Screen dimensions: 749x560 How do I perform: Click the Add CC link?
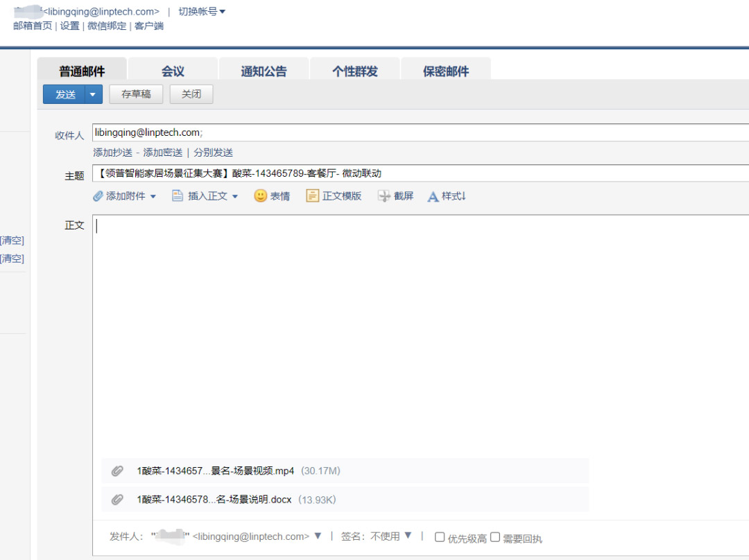coord(112,152)
